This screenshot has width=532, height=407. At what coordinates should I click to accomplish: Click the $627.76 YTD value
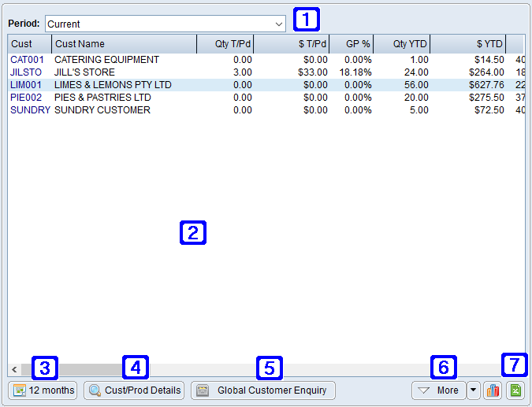point(486,85)
